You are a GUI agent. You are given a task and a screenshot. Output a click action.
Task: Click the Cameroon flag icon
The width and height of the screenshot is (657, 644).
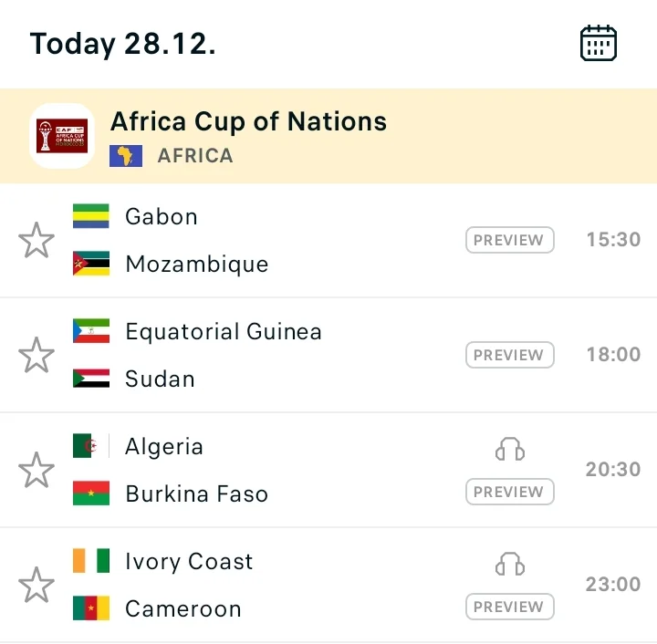(91, 608)
